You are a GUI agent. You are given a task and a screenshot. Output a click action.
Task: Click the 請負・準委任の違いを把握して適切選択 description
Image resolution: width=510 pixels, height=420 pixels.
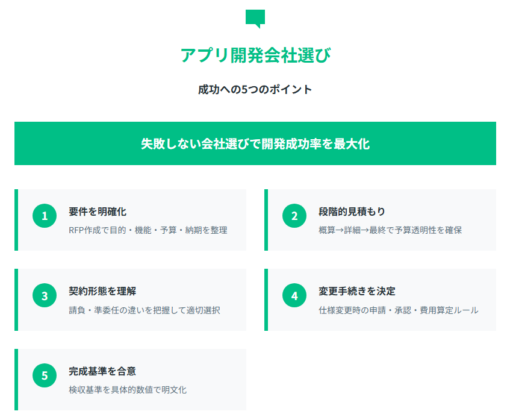pos(145,310)
